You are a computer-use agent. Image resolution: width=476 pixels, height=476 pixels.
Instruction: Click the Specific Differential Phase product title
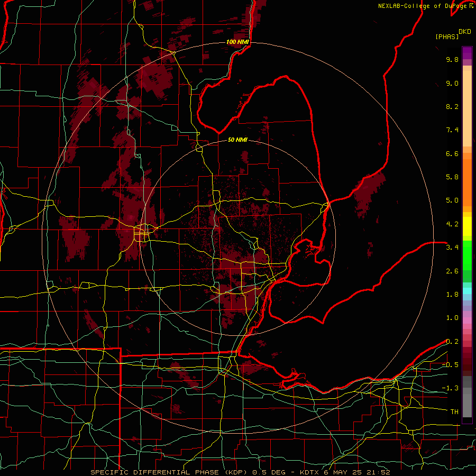click(169, 472)
